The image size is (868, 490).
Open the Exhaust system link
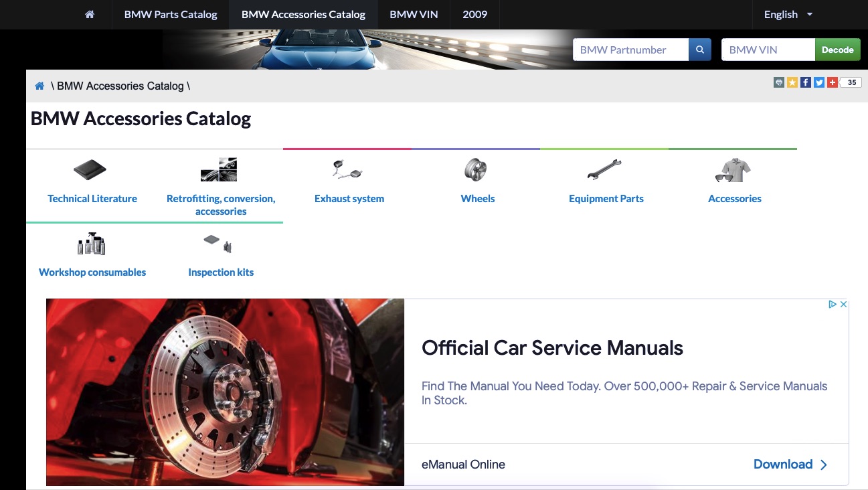[x=349, y=199]
